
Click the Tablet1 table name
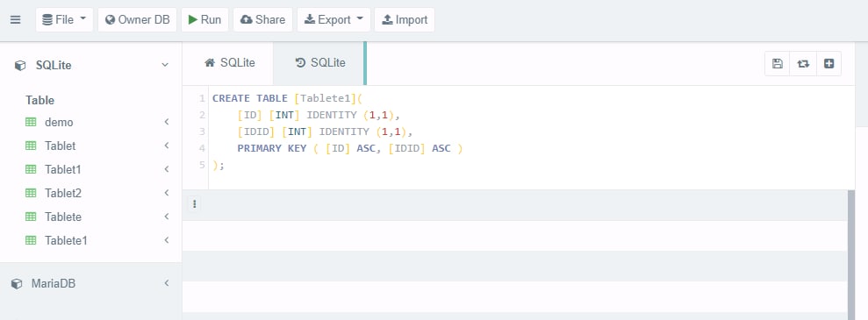pos(63,170)
